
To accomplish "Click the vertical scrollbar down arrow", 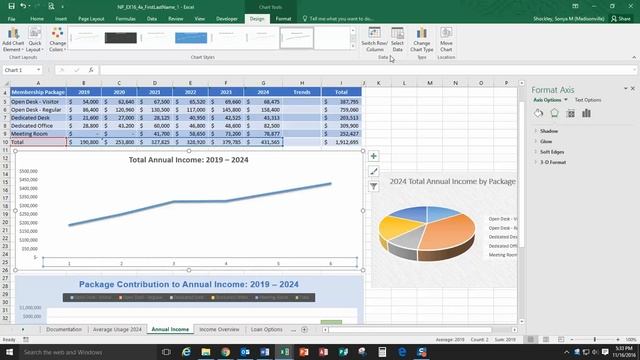I will click(521, 322).
